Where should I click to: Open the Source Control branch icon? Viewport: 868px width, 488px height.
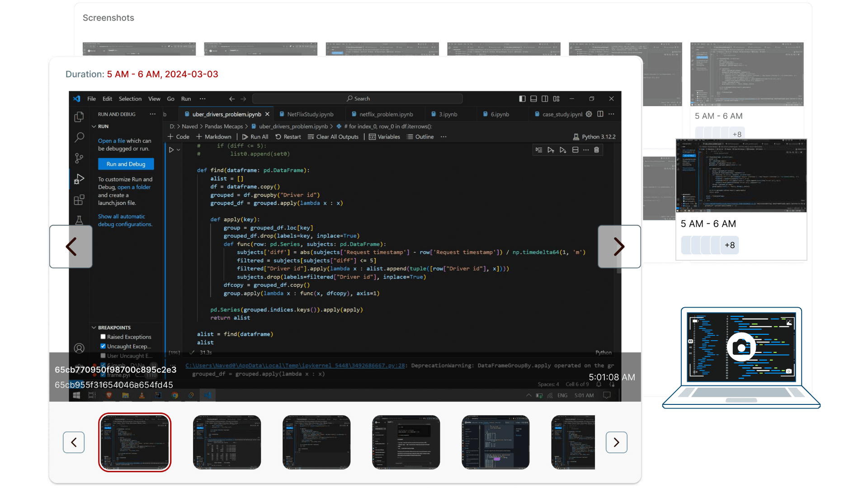[79, 158]
